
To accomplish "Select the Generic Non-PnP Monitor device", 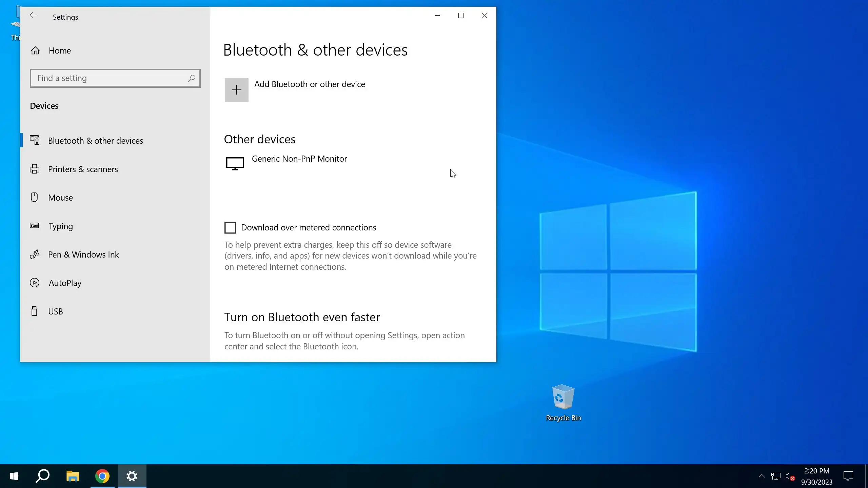I will coord(299,159).
